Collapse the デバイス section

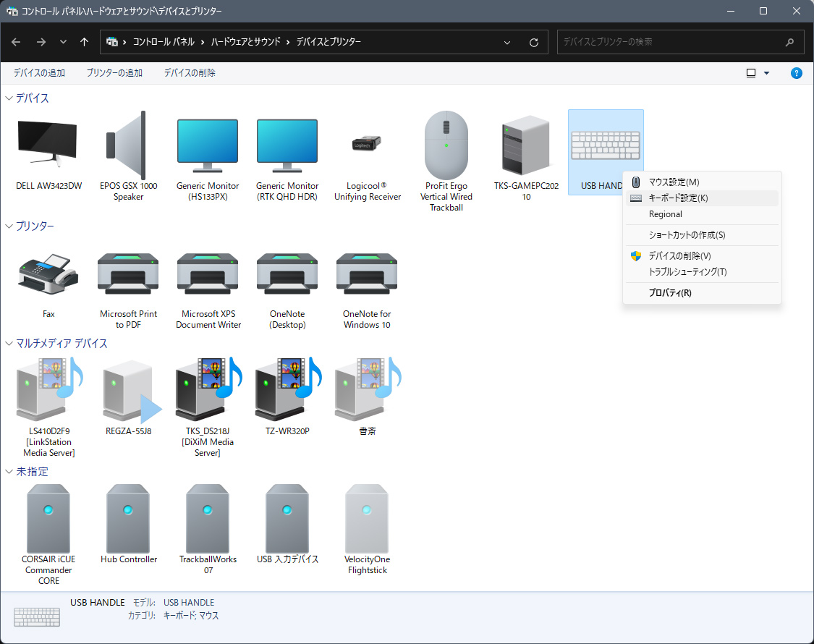(x=9, y=98)
